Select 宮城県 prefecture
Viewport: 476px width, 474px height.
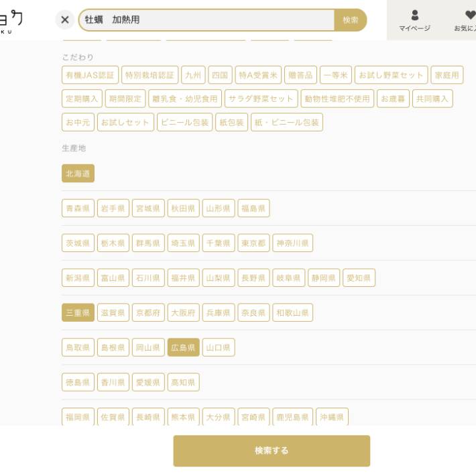(148, 209)
